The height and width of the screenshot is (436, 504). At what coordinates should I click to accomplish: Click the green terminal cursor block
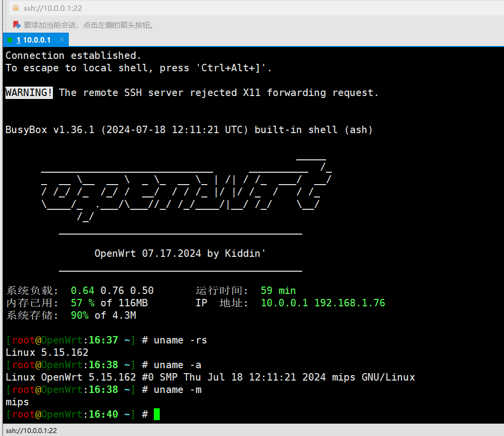(x=157, y=414)
